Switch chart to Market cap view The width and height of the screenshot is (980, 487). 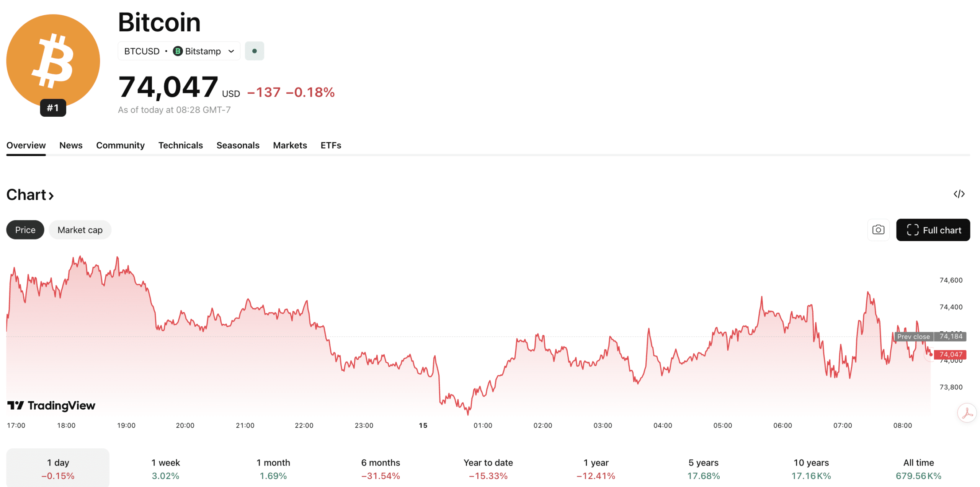pyautogui.click(x=80, y=230)
